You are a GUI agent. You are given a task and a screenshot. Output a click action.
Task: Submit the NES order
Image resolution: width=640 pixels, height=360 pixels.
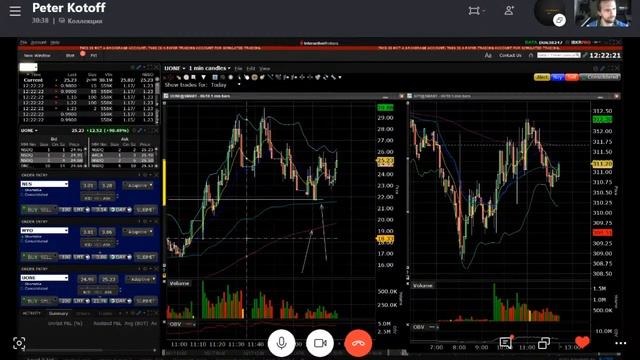coord(145,209)
